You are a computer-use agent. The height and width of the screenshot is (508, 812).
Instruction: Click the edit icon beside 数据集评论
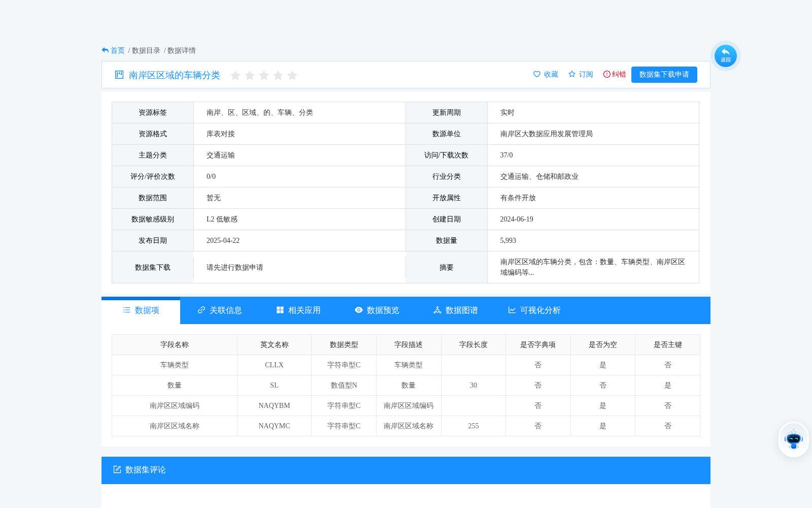pos(117,469)
